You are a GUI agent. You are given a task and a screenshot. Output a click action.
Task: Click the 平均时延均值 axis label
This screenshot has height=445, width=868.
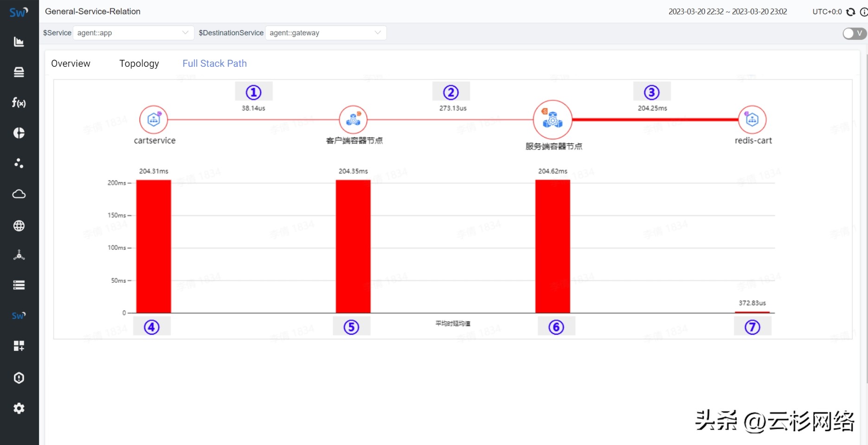click(453, 323)
